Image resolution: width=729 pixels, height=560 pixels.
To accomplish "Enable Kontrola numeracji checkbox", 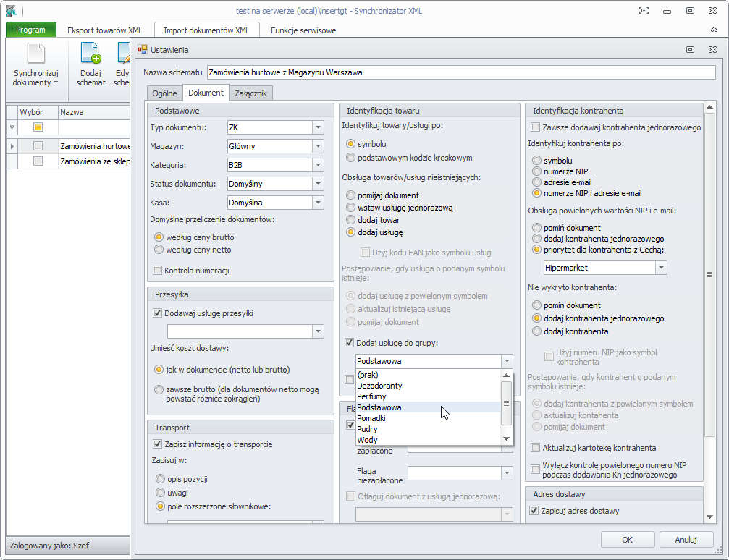I will coord(158,271).
